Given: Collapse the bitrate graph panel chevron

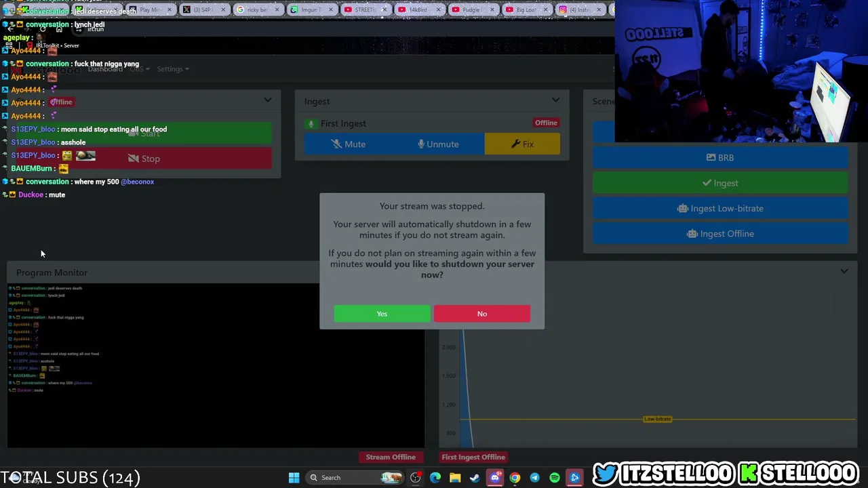Looking at the screenshot, I should click(844, 272).
